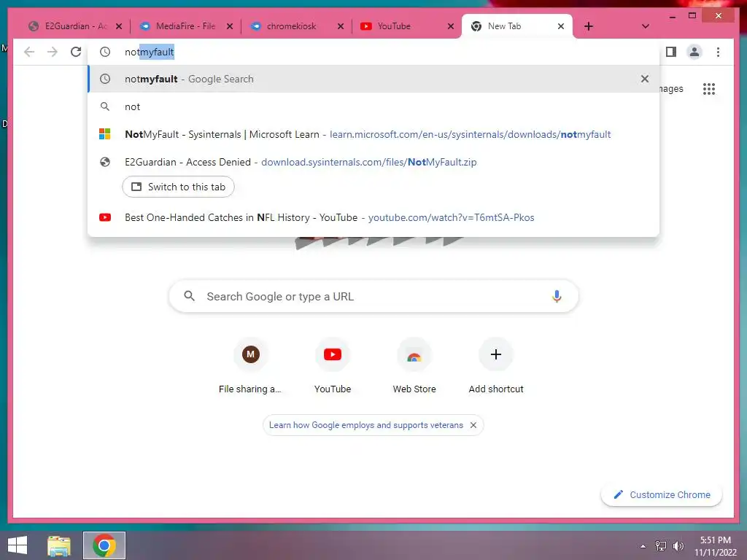747x560 pixels.
Task: Open the Best One-Handed Catches YouTube suggestion
Action: (373, 217)
